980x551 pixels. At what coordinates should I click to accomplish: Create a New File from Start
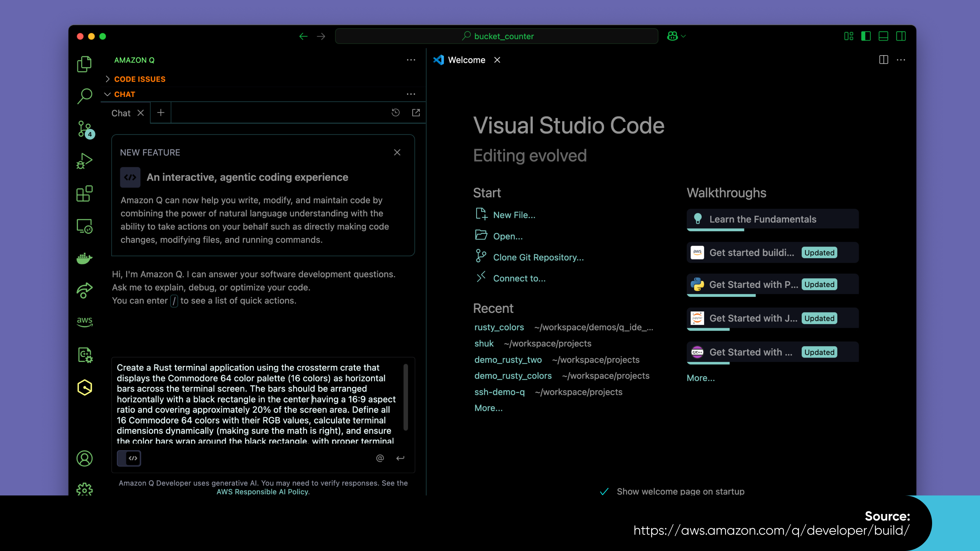click(505, 215)
